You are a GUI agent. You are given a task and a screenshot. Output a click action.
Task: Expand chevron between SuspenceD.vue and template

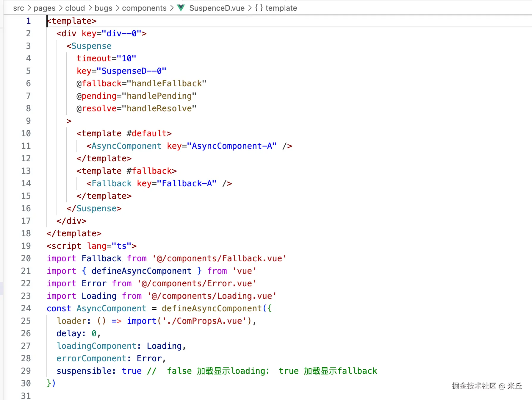tap(250, 8)
